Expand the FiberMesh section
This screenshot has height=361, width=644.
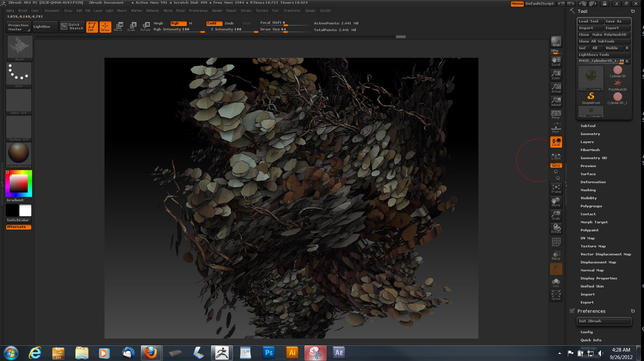coord(590,150)
